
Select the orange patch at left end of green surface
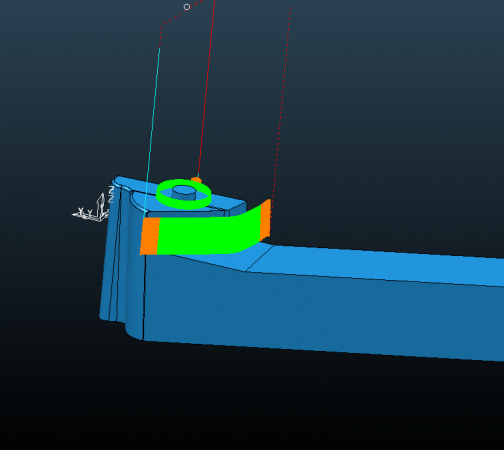click(x=149, y=236)
